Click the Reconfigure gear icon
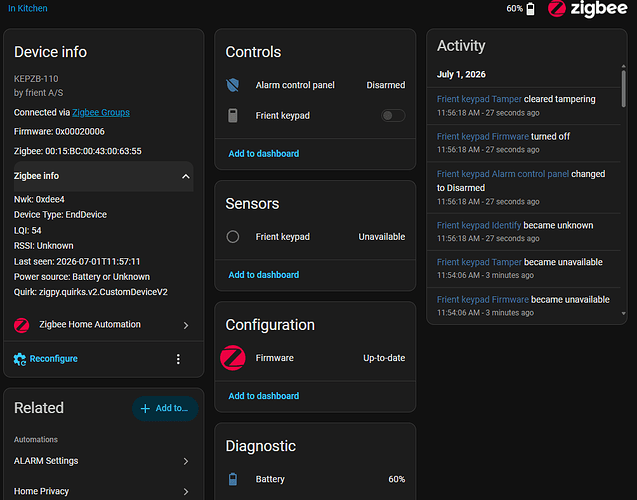 (x=20, y=359)
